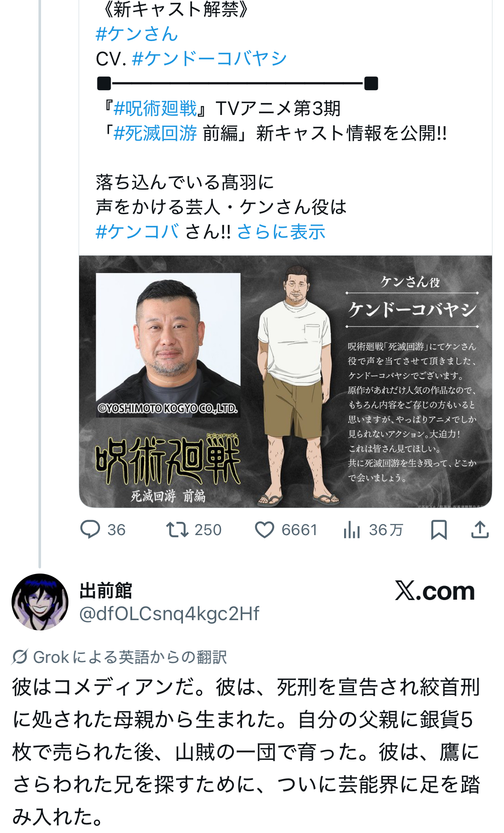Open the 出前館 display name
504x833 pixels.
[x=106, y=591]
